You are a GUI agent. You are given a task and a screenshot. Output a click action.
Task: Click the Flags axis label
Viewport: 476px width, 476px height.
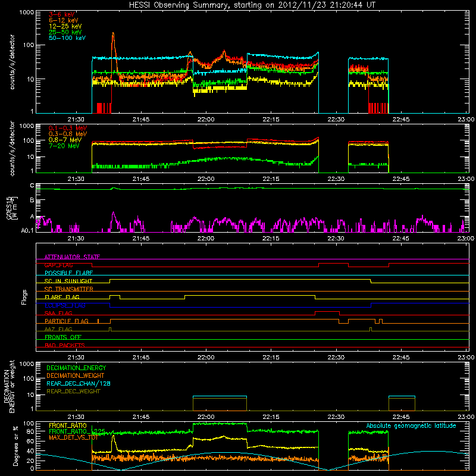pyautogui.click(x=24, y=297)
